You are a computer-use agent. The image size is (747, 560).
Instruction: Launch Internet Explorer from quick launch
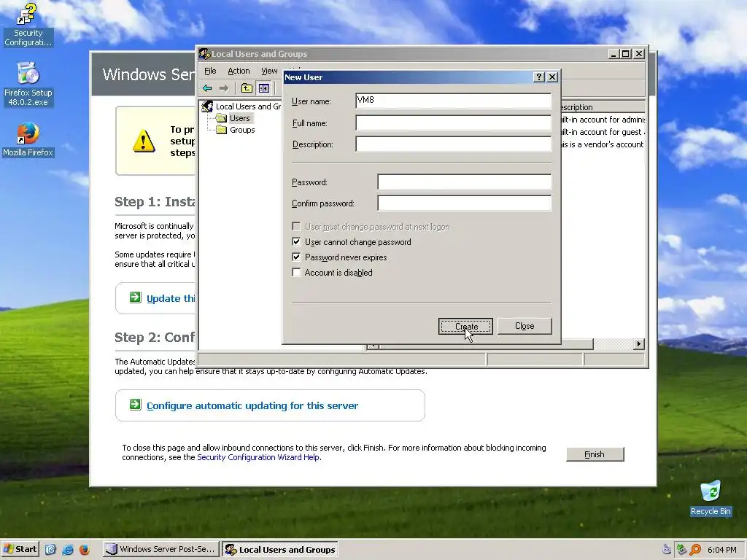[68, 550]
